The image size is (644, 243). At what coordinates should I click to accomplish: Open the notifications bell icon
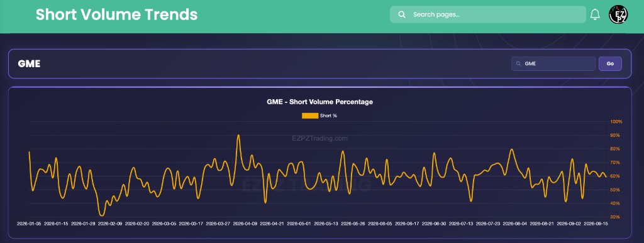(595, 14)
